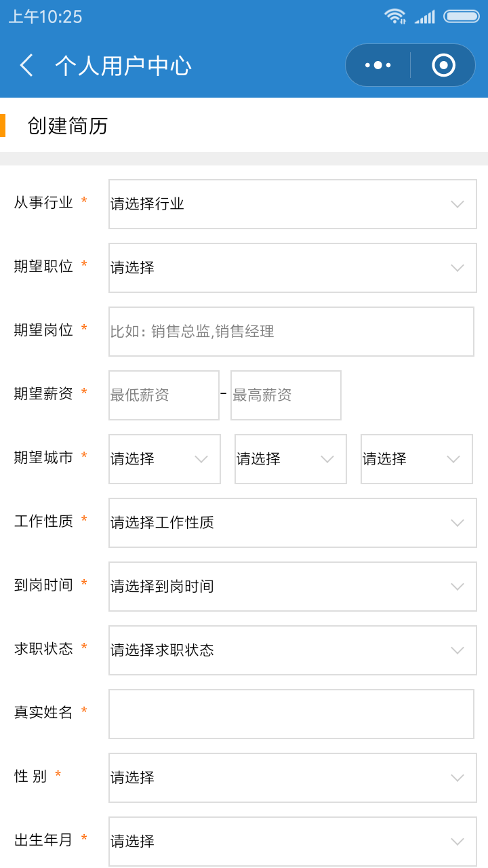
Task: Open the second 期望城市 dropdown
Action: 291,459
